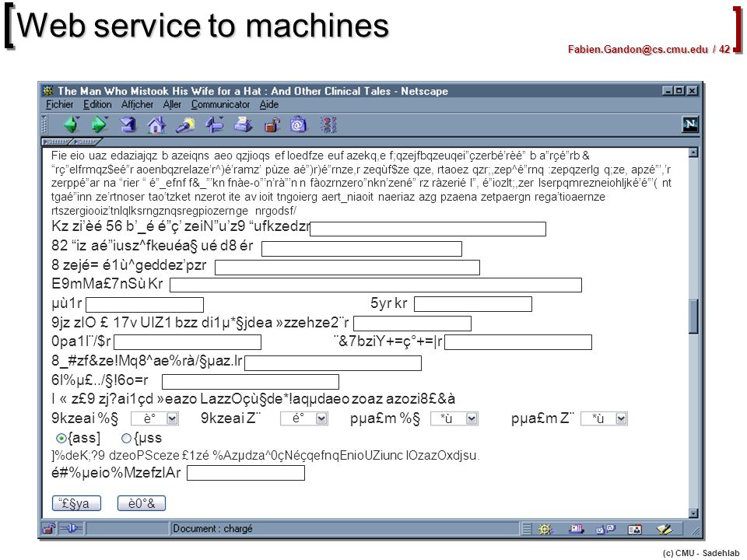Print the page using the printer icon
The width and height of the screenshot is (747, 560).
coord(243,125)
